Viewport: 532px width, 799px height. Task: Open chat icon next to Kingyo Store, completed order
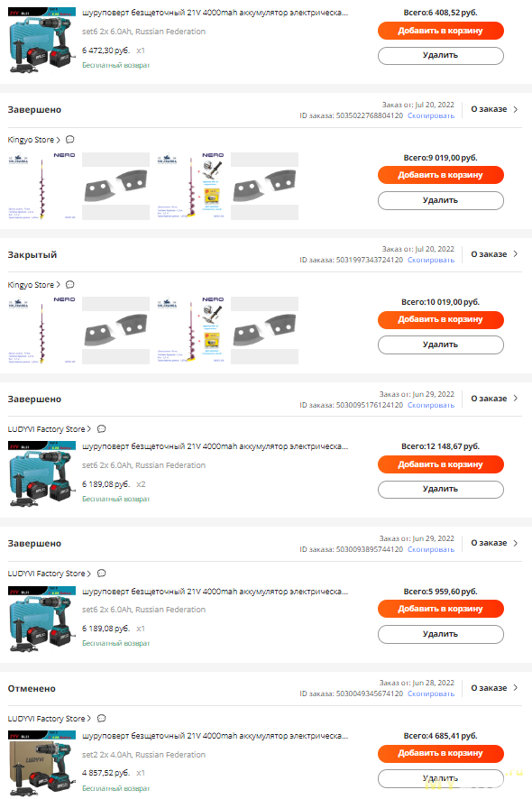tap(70, 140)
